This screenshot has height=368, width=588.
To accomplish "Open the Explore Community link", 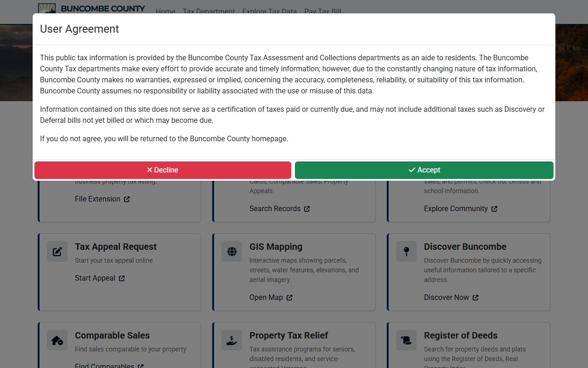I will click(x=456, y=208).
